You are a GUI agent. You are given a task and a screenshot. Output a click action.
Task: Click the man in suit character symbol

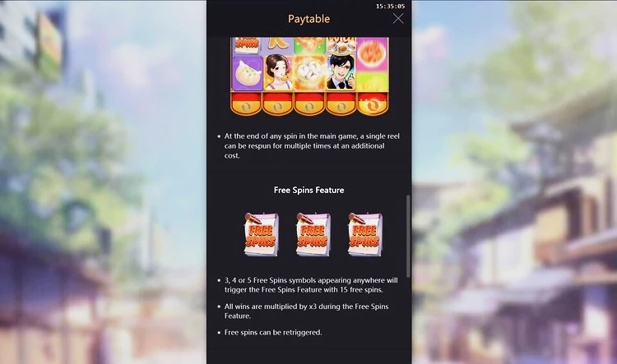click(x=341, y=73)
